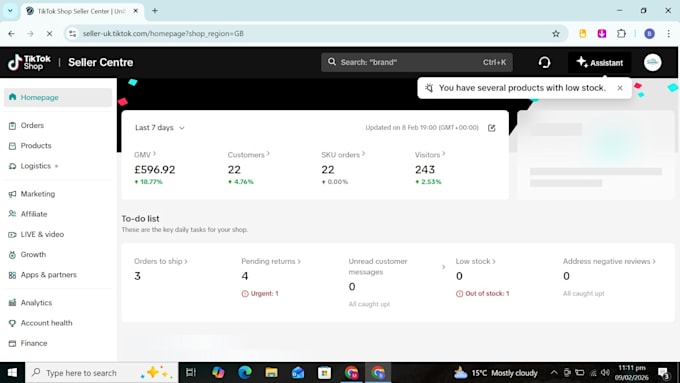Click the £596.92 GMV value
Viewport: 680px width, 383px height.
155,170
